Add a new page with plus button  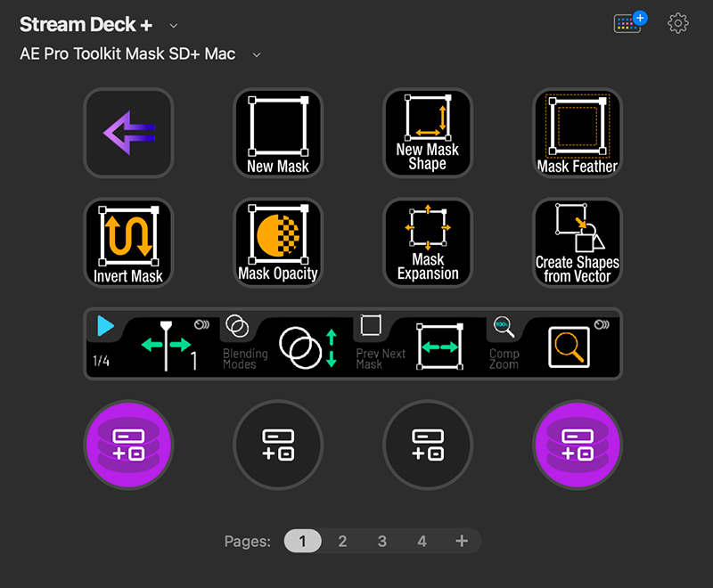point(462,541)
